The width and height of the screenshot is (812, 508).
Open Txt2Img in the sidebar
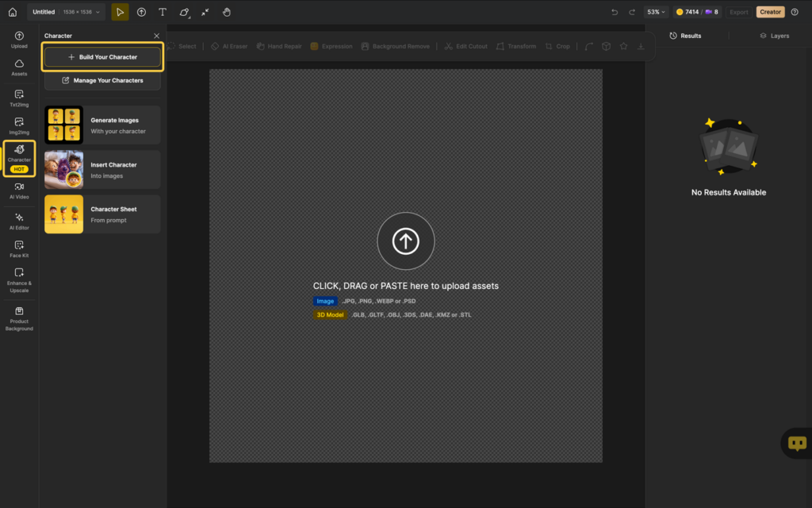(19, 98)
